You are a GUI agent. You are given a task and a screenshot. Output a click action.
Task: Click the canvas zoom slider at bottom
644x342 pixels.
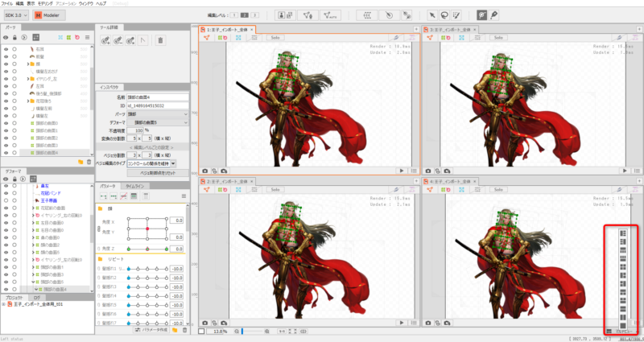253,332
